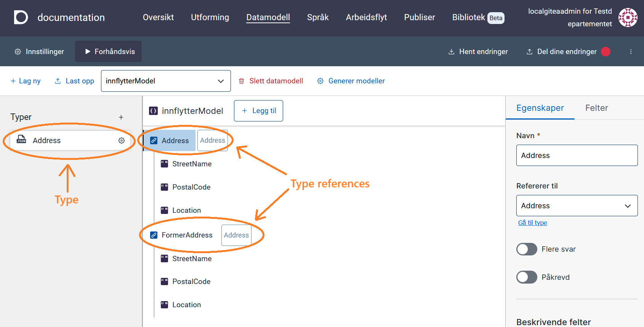Click the red unsaved changes indicator dot
This screenshot has width=644, height=327.
pos(606,51)
